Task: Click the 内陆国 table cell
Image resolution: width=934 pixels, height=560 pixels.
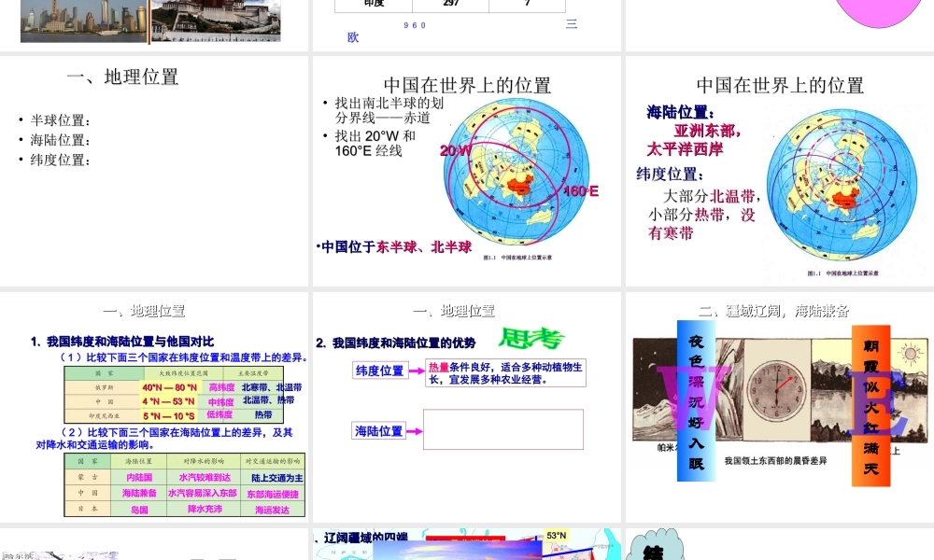Action: click(139, 477)
